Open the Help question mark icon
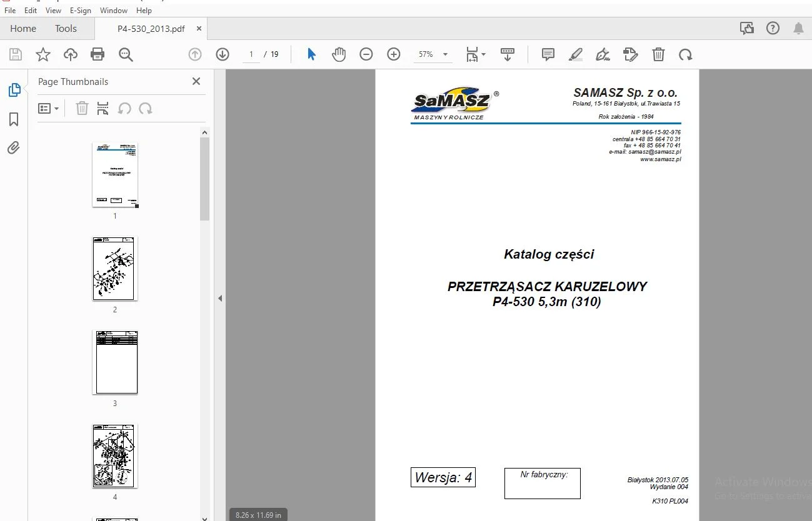Viewport: 812px width, 521px height. [773, 28]
